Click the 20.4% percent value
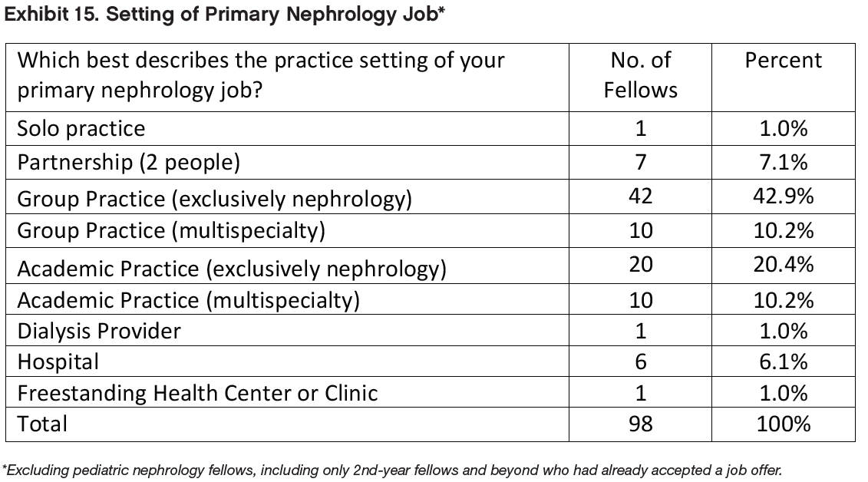This screenshot has width=868, height=482. (x=783, y=265)
